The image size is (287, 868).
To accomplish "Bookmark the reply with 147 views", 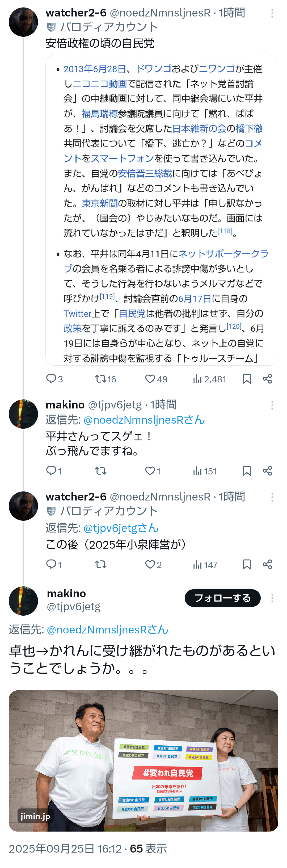I will 247,564.
